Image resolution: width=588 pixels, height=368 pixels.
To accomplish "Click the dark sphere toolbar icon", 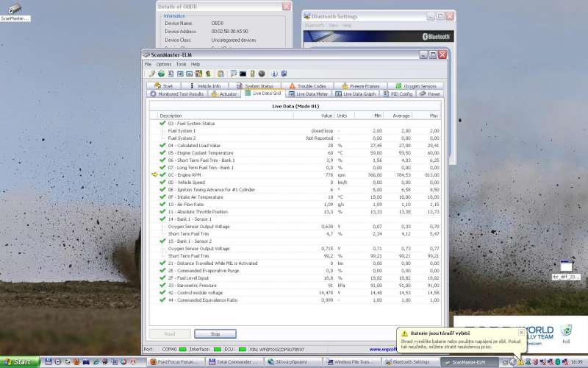I will [261, 74].
